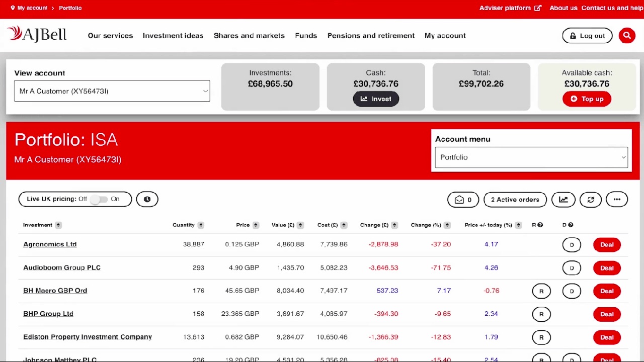Click Deal for Ediston Property Investment Company

pyautogui.click(x=607, y=337)
